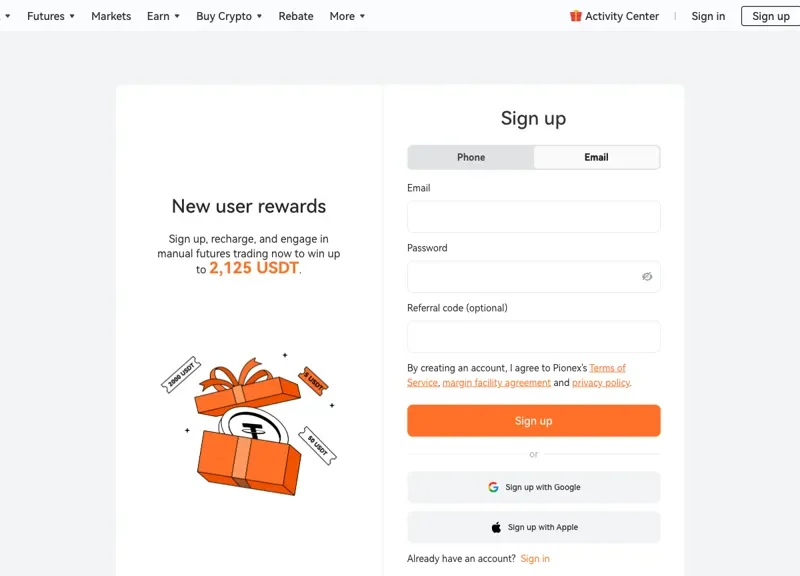This screenshot has width=800, height=576.
Task: Expand the Earn dropdown menu
Action: tap(163, 16)
